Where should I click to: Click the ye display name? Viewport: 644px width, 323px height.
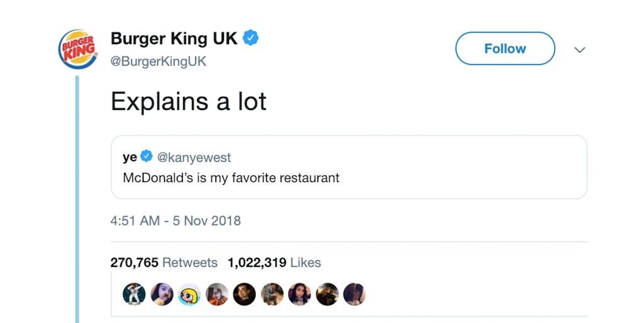[130, 157]
